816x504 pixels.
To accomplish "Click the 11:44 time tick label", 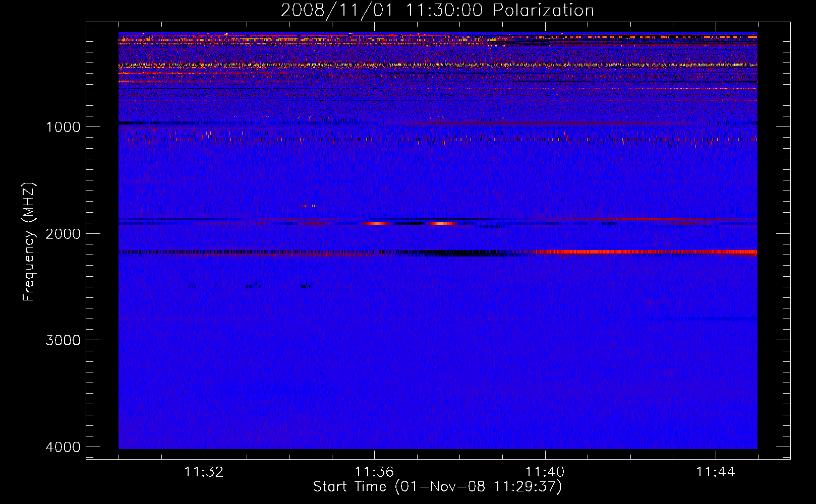I will point(716,472).
